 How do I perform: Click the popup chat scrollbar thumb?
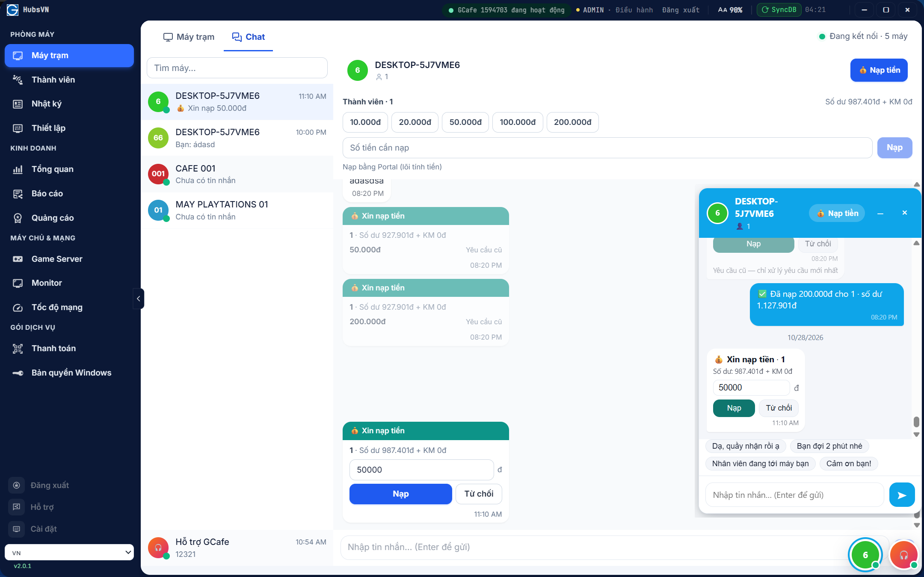(916, 422)
